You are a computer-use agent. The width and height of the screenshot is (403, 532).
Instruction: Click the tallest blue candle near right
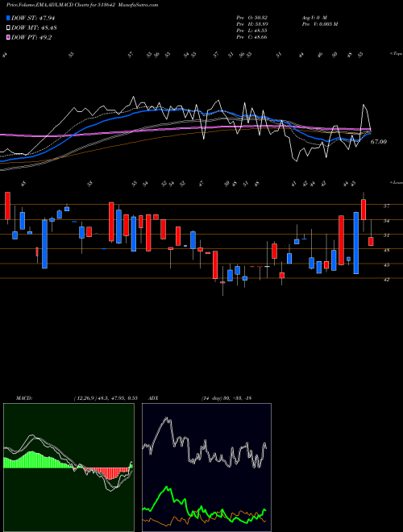pyautogui.click(x=355, y=243)
